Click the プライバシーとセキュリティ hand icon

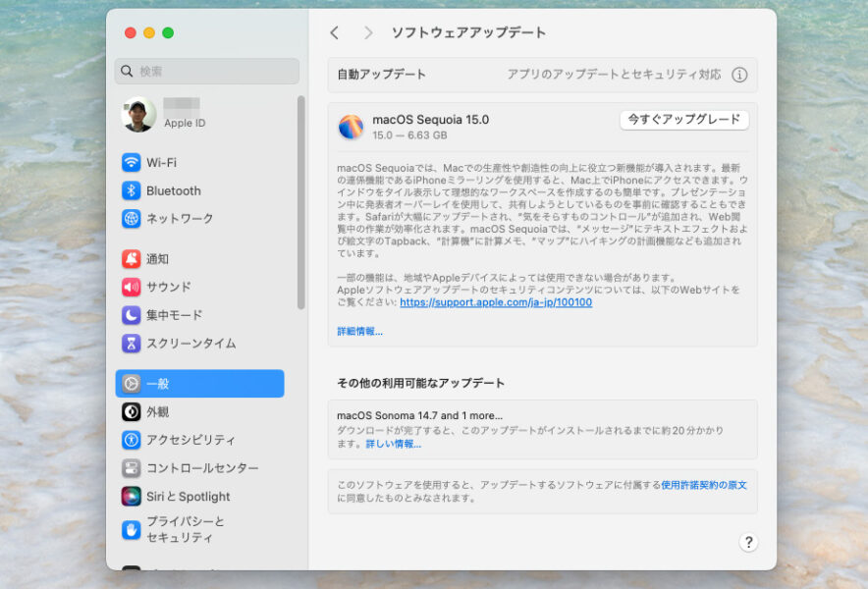tap(132, 530)
